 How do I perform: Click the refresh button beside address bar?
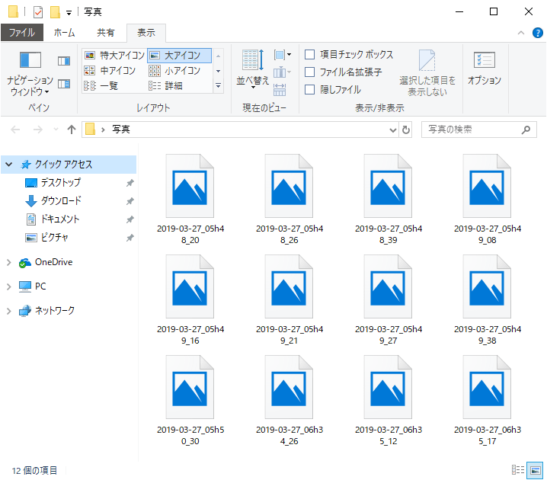coord(406,130)
